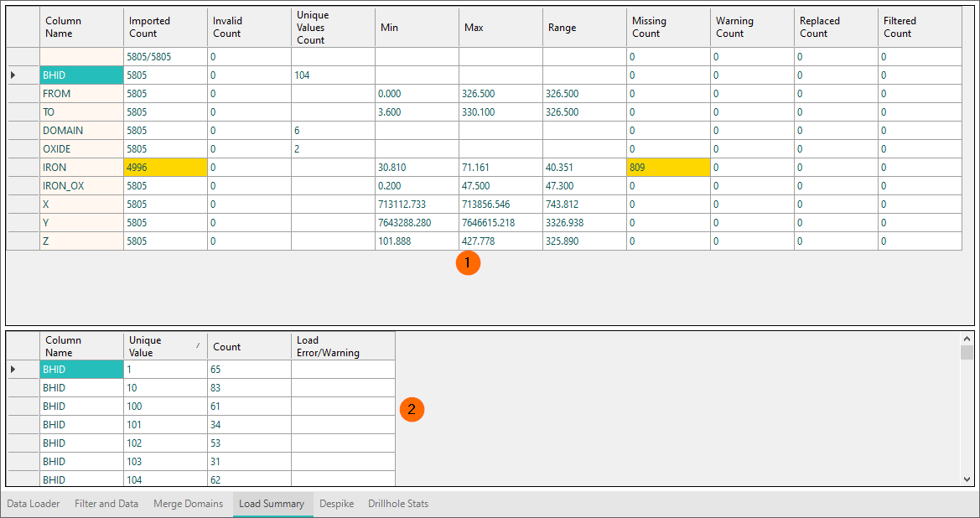Click the Missing Count column header

click(668, 28)
